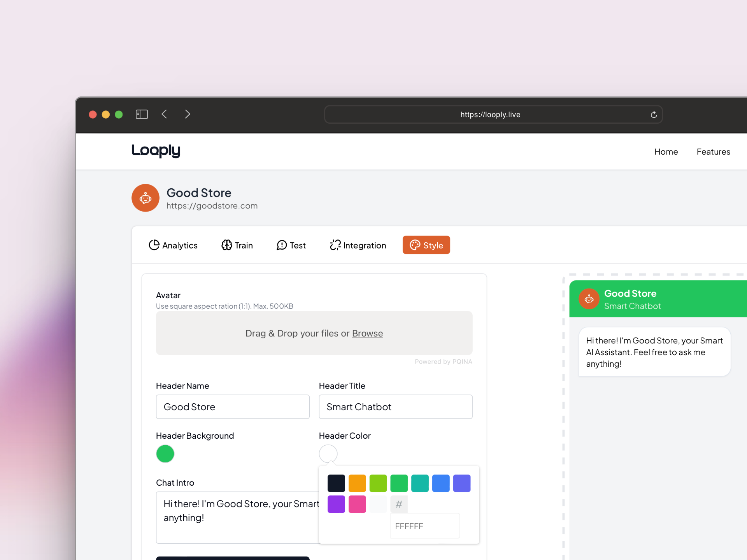Go back with the browser back arrow
This screenshot has height=560, width=747.
165,114
